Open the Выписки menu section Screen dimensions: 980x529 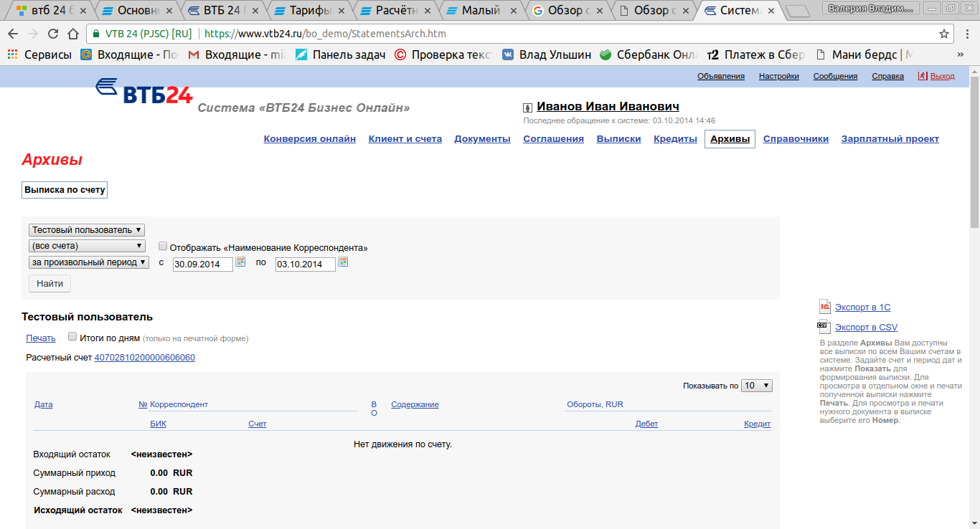(618, 139)
